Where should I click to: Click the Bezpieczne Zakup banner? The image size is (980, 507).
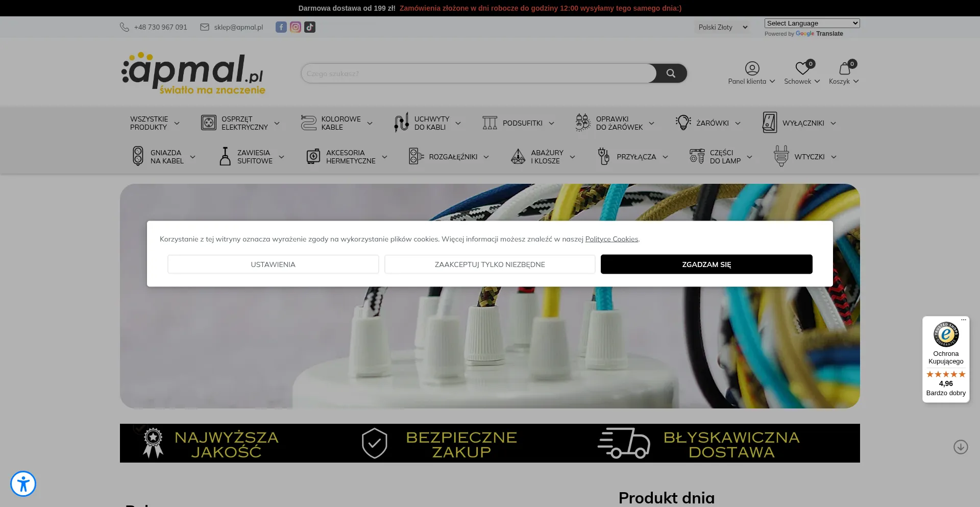(x=439, y=443)
